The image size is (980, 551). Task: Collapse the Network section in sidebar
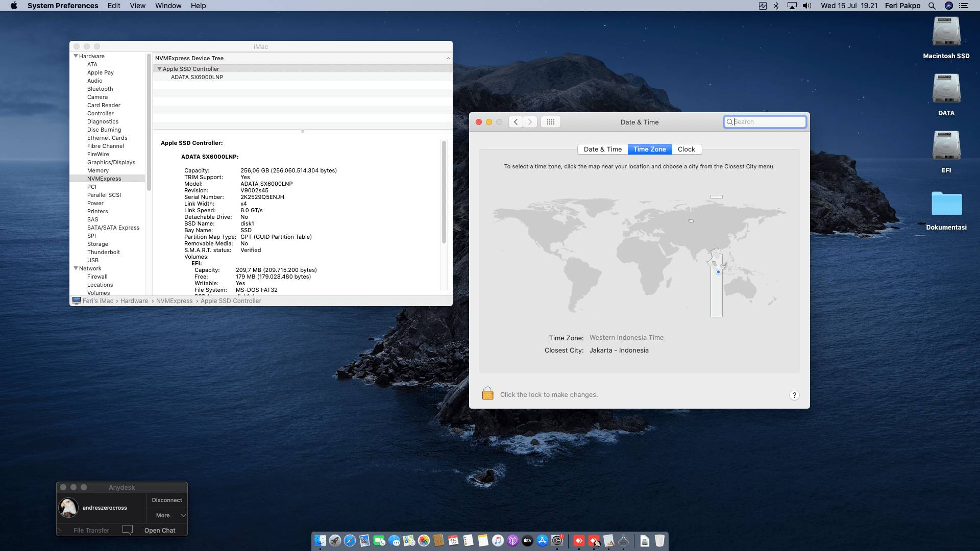(x=76, y=268)
